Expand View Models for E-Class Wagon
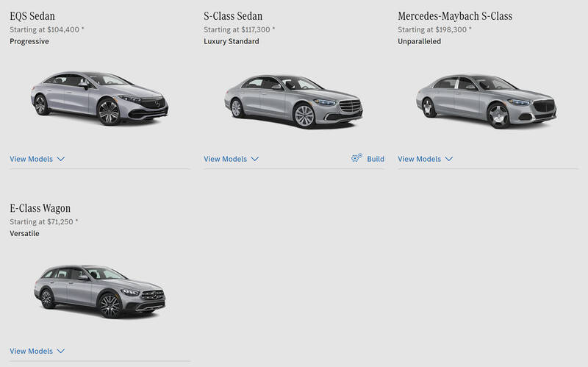The height and width of the screenshot is (367, 588). (x=37, y=352)
